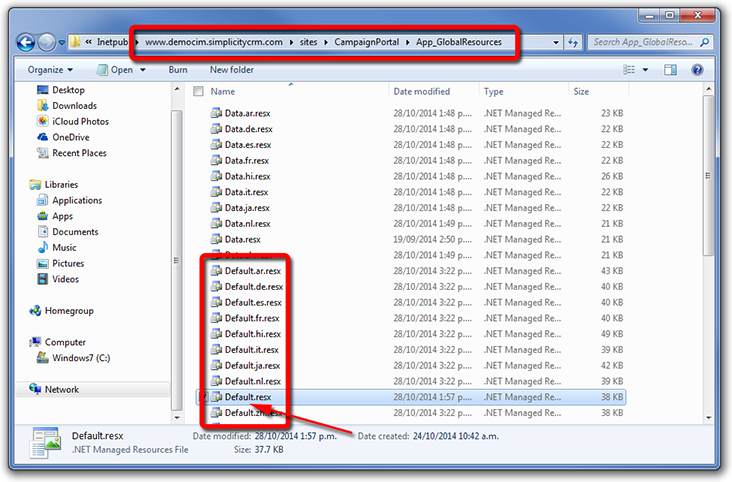Select the Data.ar.resx file icon
Viewport: 732px width, 482px height.
pos(216,113)
